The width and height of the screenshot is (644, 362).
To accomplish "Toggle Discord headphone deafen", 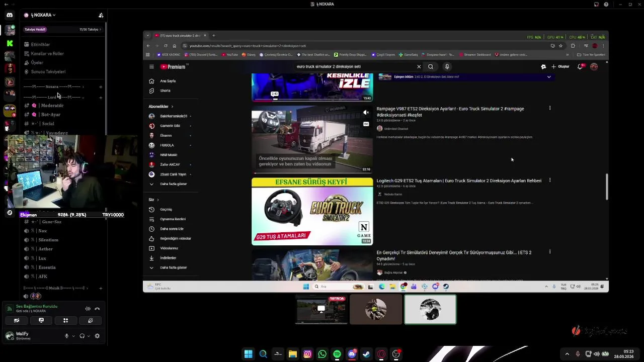I will point(82,336).
